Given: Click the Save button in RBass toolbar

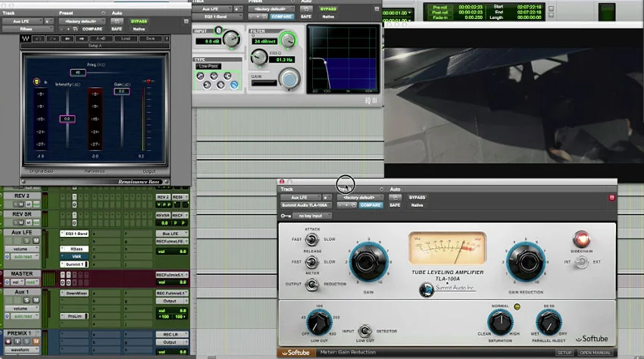Looking at the screenshot, I should (151, 39).
